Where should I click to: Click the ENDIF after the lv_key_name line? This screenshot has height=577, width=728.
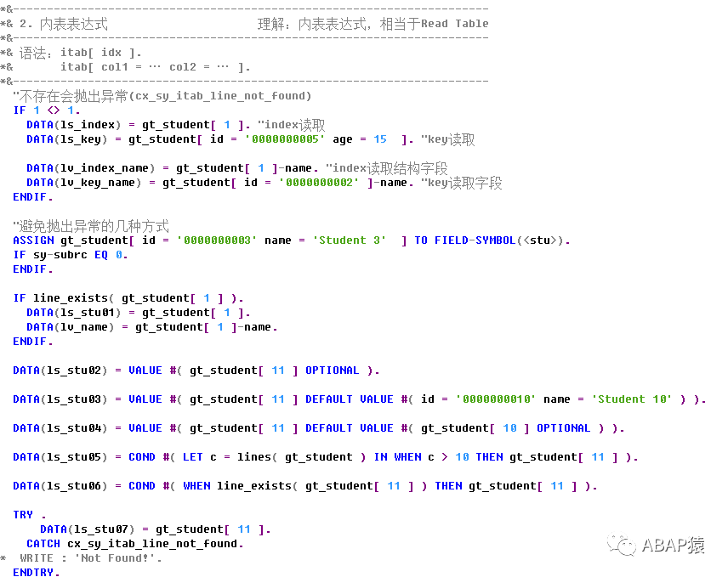[30, 196]
